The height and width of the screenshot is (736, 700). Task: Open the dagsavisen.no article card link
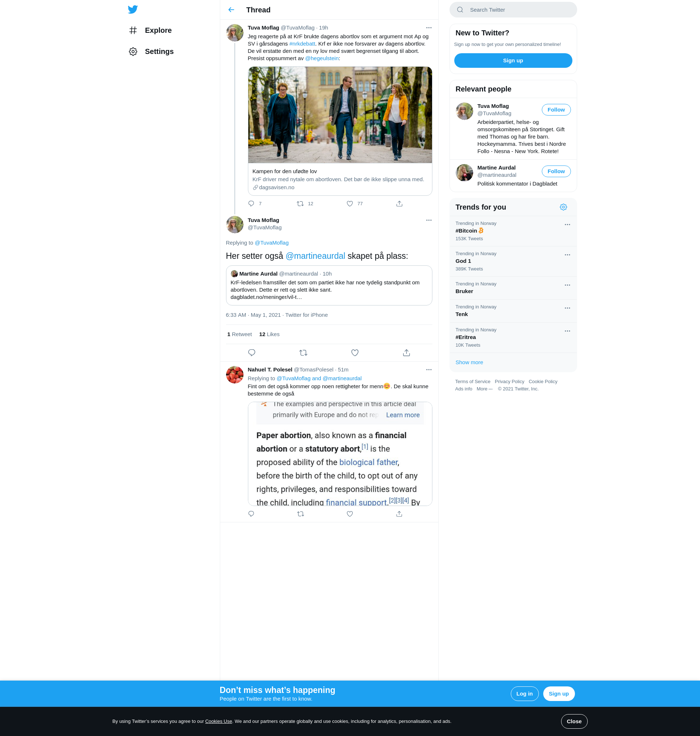(340, 179)
